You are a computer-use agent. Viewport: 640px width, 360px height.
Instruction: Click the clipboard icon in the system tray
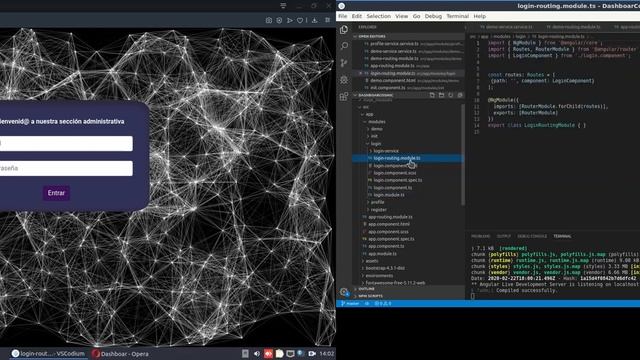(x=279, y=353)
